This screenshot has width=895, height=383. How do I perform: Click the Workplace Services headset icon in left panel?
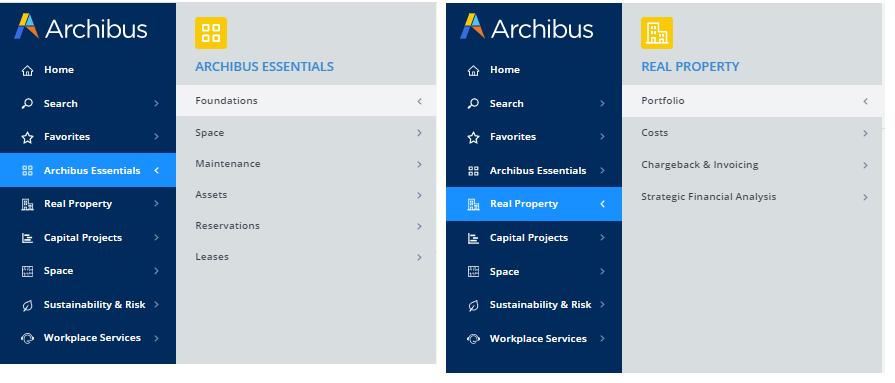pos(27,338)
